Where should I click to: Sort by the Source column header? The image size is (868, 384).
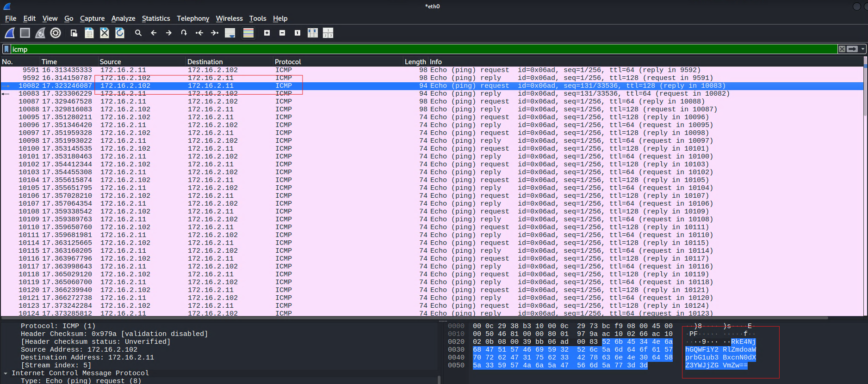pos(142,61)
